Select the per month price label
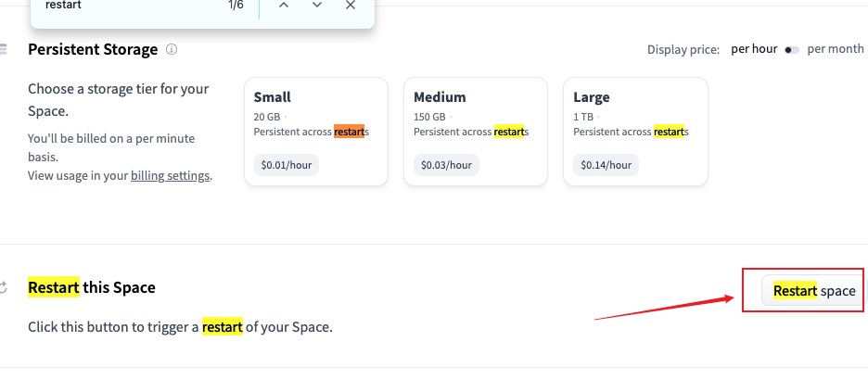The image size is (868, 392). point(836,49)
